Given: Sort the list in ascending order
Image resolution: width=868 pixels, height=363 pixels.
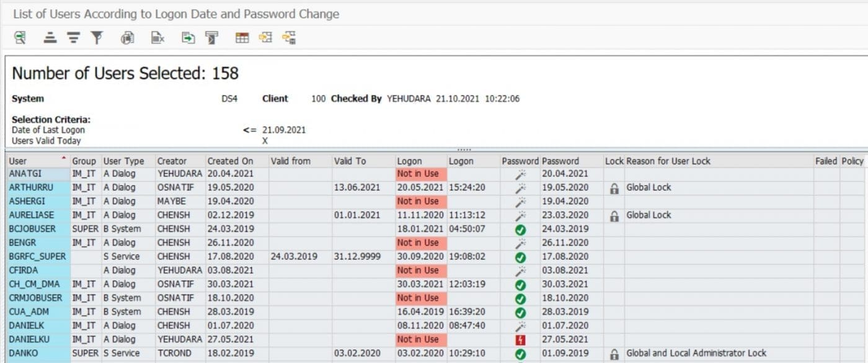Looking at the screenshot, I should point(50,38).
